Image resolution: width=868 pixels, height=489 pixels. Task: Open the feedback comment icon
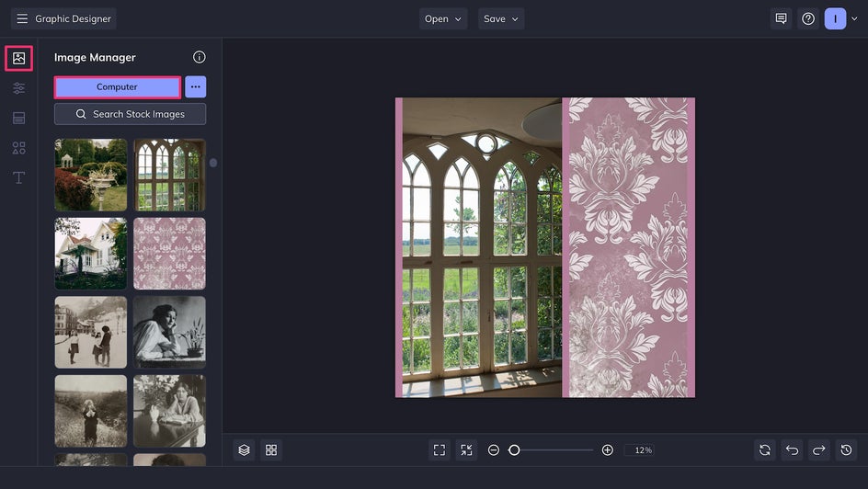click(x=781, y=18)
